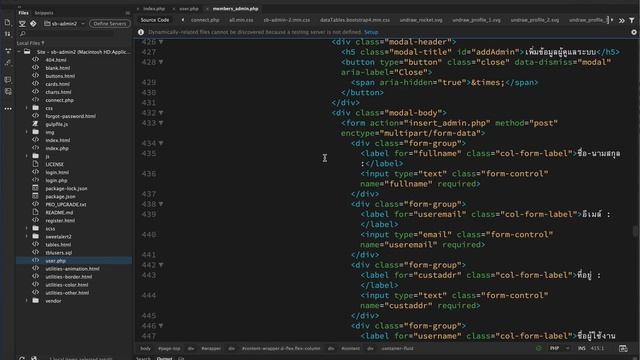Open the sb-admin-2.min.css related file
The width and height of the screenshot is (640, 360).
287,20
